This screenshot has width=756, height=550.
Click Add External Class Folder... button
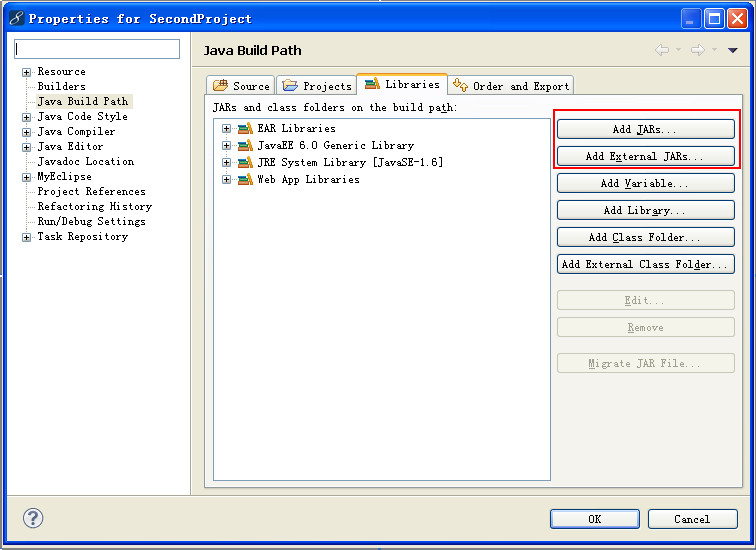coord(646,264)
